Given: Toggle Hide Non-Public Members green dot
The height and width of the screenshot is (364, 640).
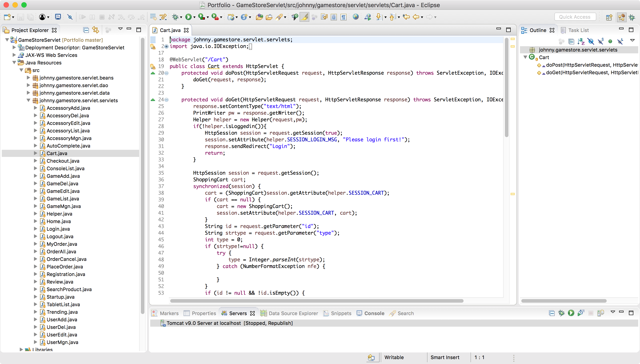Looking at the screenshot, I should coord(610,41).
